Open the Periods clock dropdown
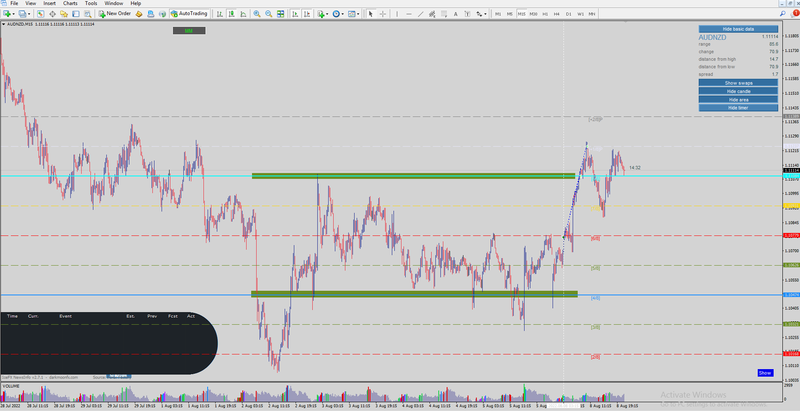The image size is (800, 411). click(x=339, y=14)
